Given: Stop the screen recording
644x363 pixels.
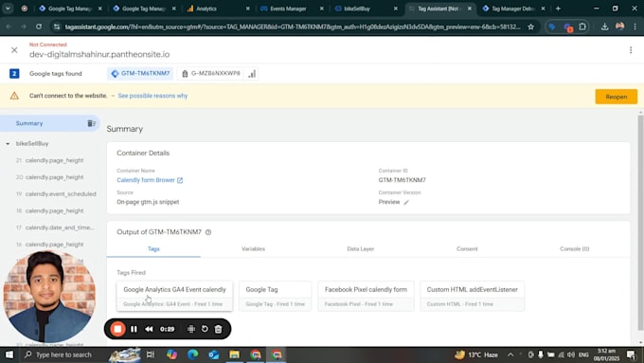Looking at the screenshot, I should (x=117, y=329).
